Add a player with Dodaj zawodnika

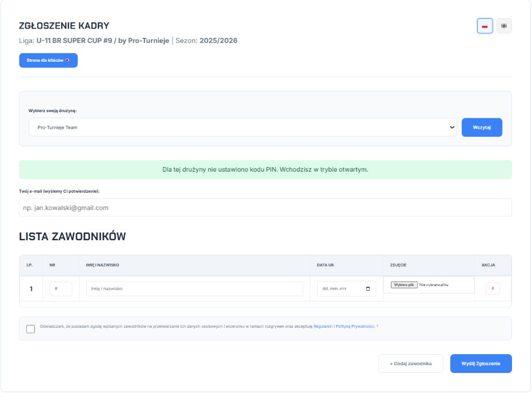click(411, 363)
